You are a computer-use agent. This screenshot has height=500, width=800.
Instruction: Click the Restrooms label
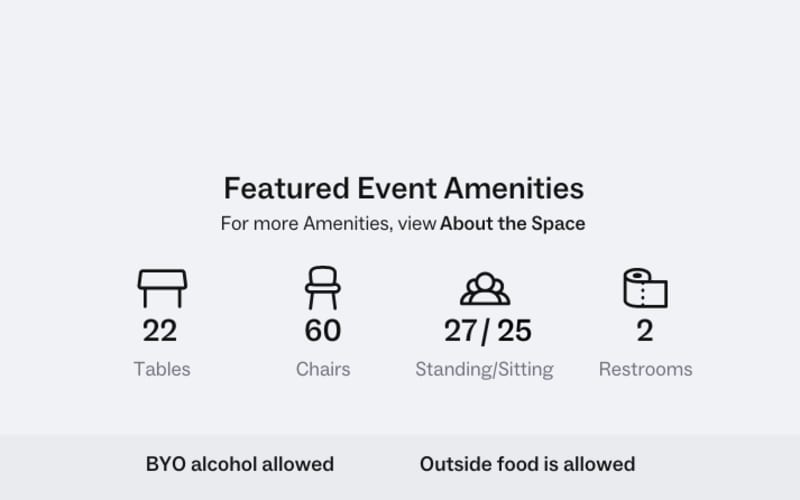coord(645,369)
